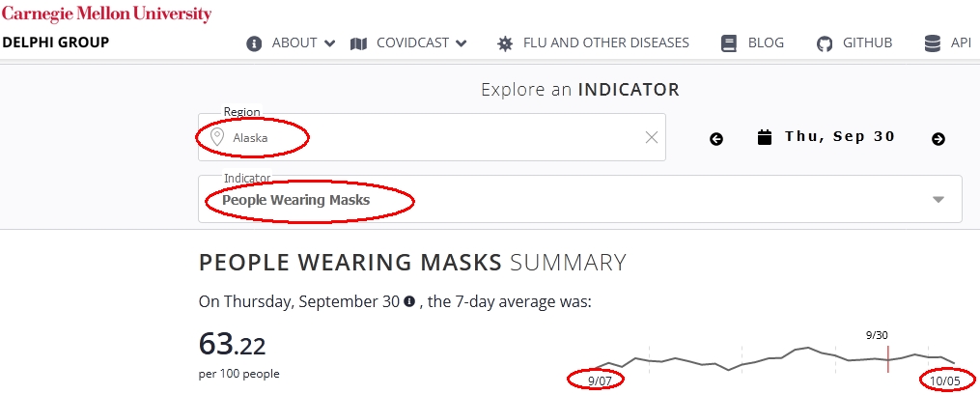Viewport: 980px width, 395px height.
Task: Clear the Alaska region with X
Action: click(652, 137)
